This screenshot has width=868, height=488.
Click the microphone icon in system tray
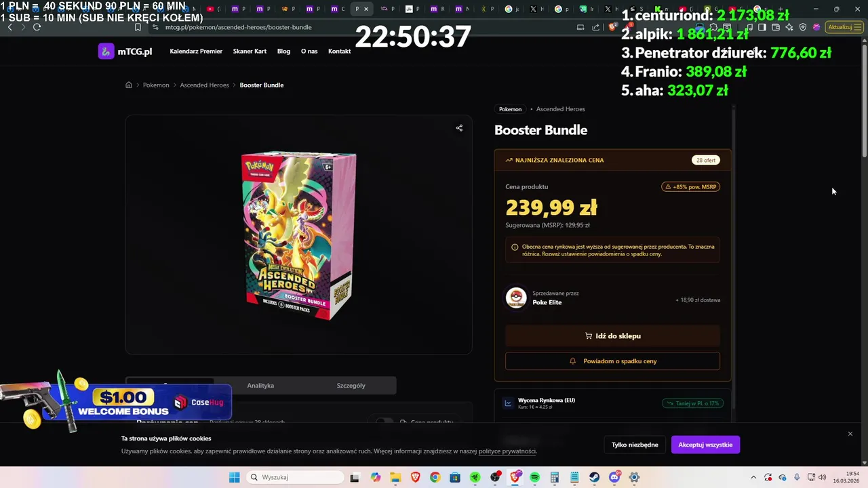click(797, 477)
